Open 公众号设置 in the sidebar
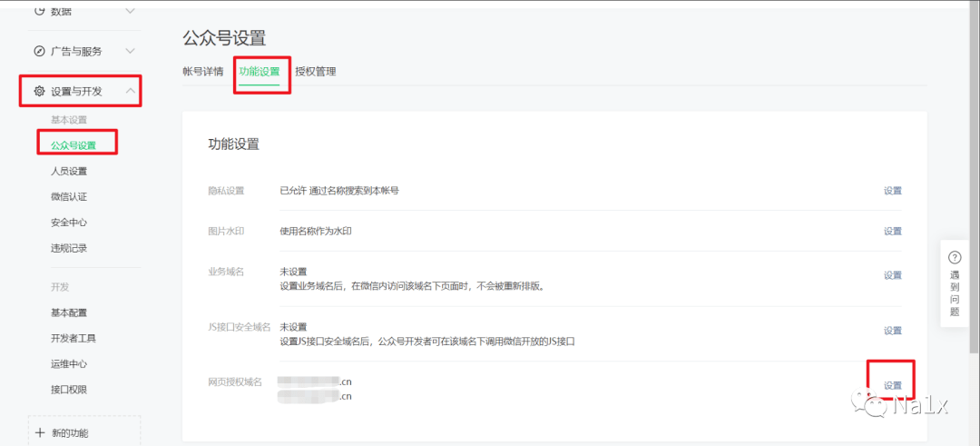The image size is (980, 446). (73, 145)
